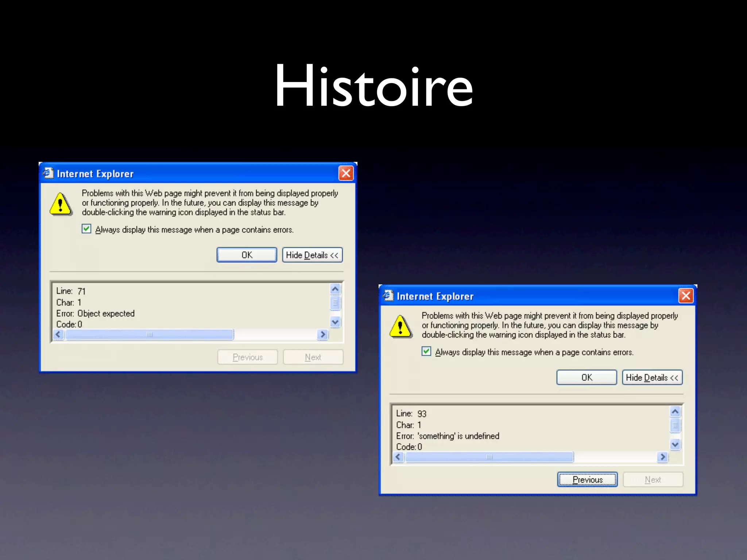
Task: Click the 'Line: 93' text
Action: [x=411, y=413]
